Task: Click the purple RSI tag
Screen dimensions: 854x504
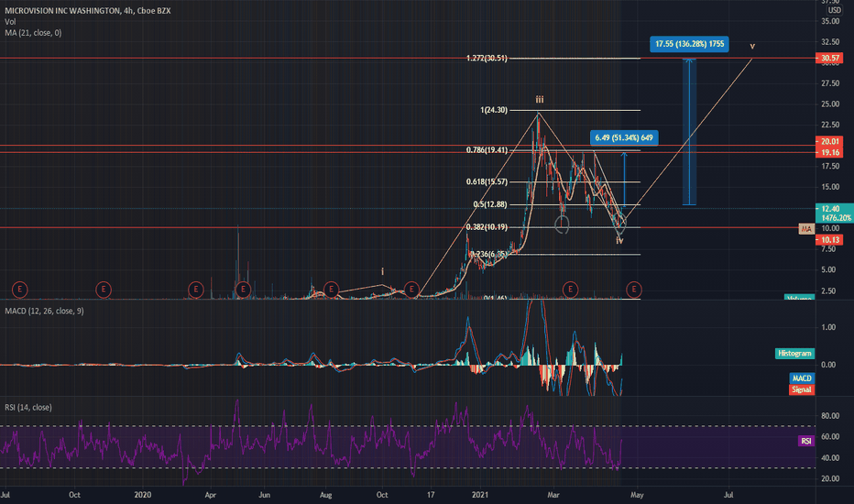Action: 806,441
